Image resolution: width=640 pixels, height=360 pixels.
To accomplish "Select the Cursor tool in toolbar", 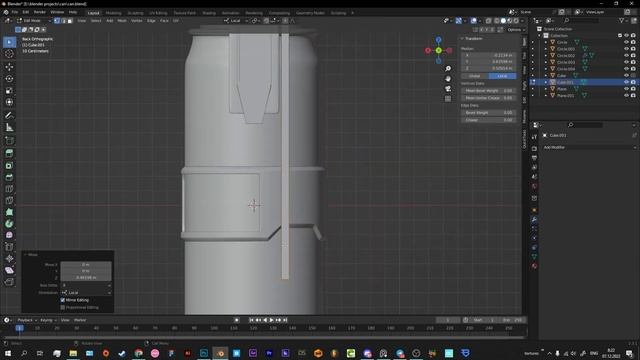I will 9,53.
